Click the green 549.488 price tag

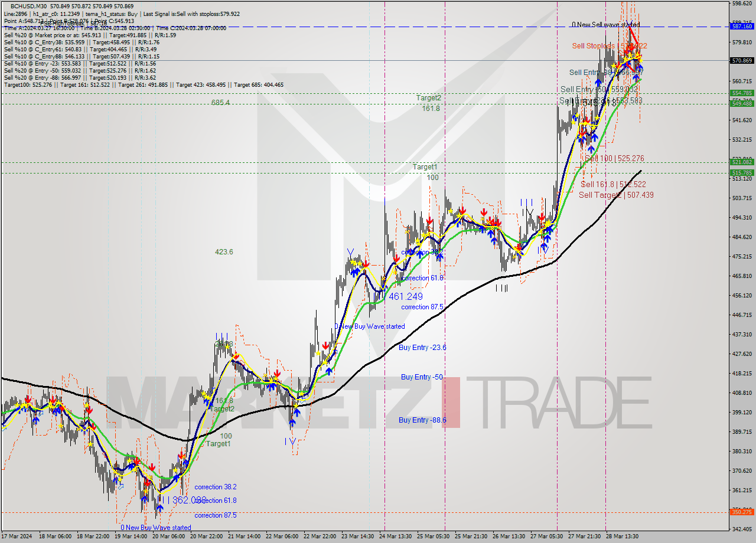pos(742,103)
